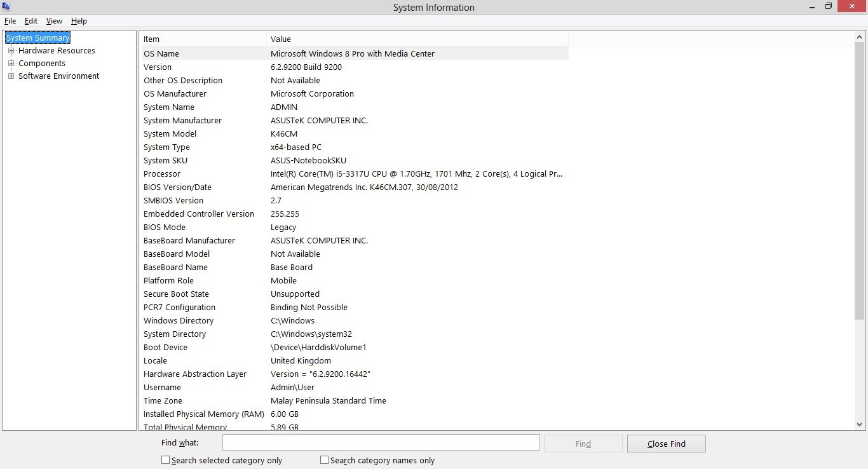Screen dimensions: 868x469
Task: Expand the Software Environment node
Action: pyautogui.click(x=11, y=76)
